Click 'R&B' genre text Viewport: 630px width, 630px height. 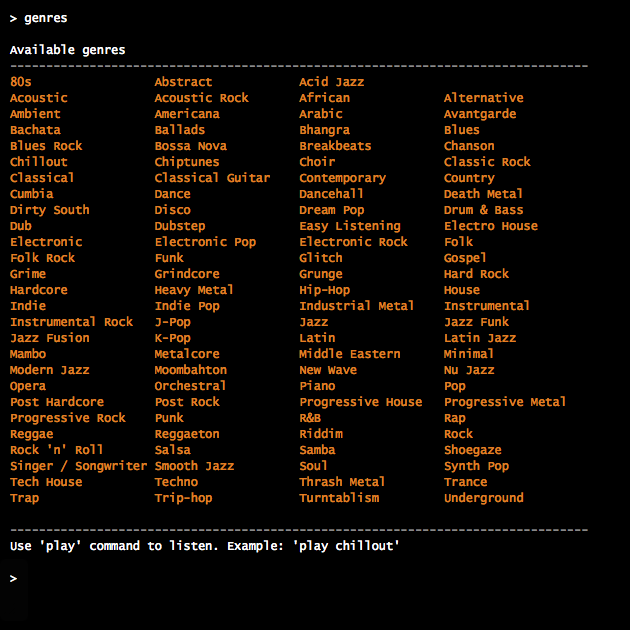click(x=310, y=418)
